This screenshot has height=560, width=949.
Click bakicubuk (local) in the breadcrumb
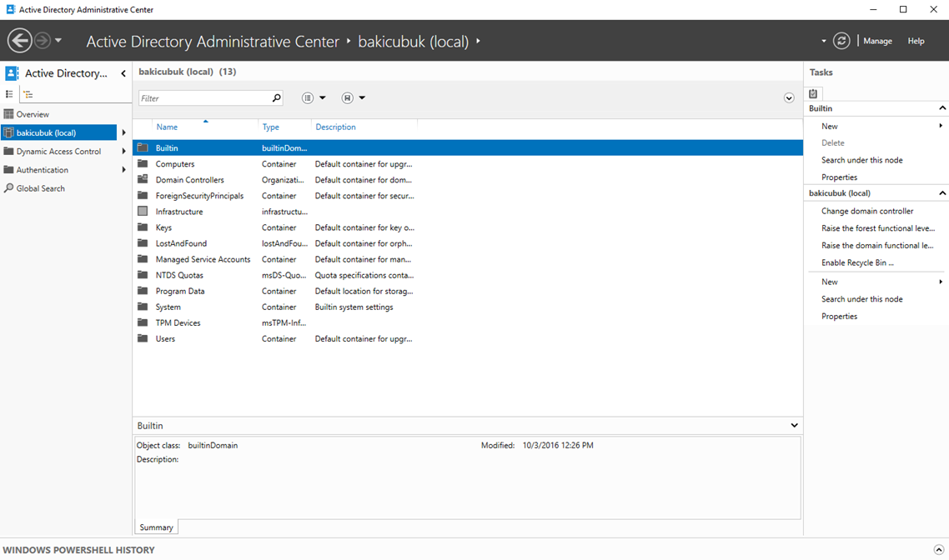pyautogui.click(x=414, y=41)
